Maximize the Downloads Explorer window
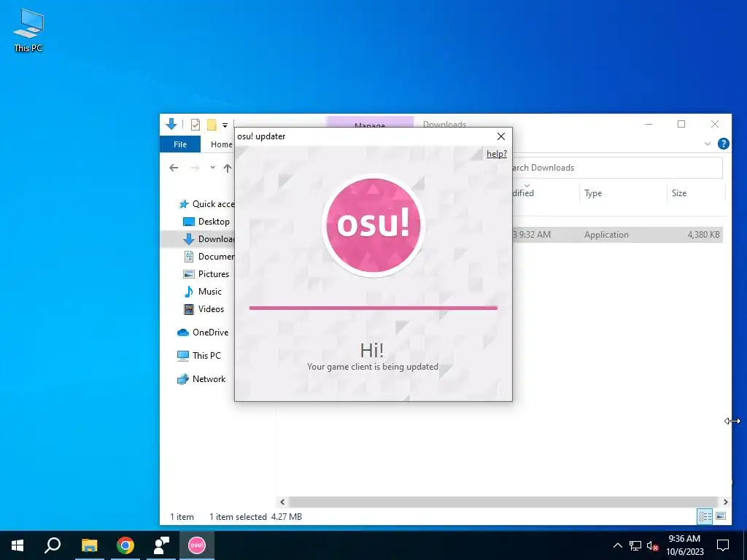Screen dimensions: 747x560 [681, 124]
